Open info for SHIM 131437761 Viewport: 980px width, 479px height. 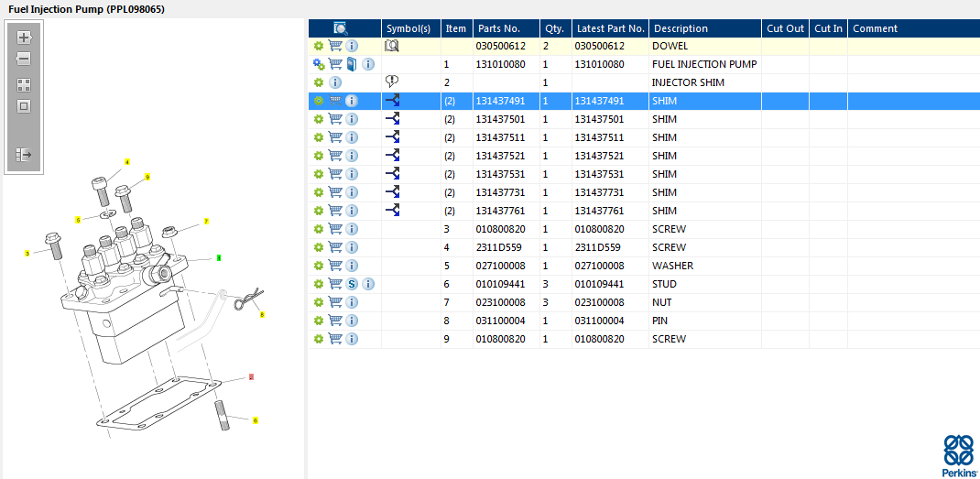click(352, 211)
